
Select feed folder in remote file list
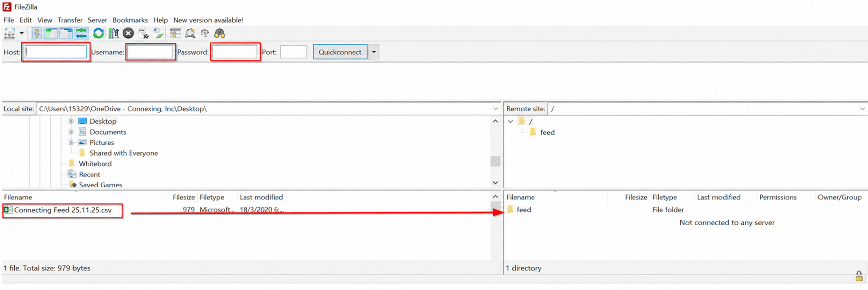coord(523,210)
